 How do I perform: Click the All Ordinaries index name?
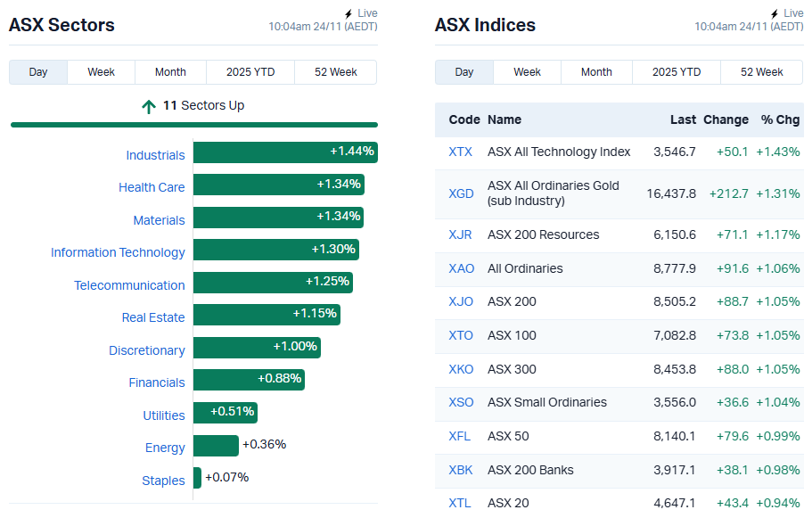pos(525,268)
